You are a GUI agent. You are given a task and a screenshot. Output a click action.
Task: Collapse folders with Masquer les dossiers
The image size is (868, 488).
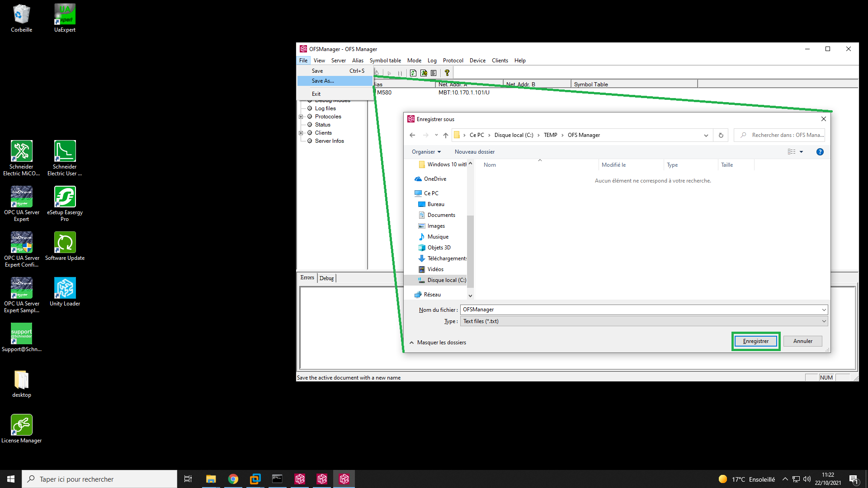point(438,343)
